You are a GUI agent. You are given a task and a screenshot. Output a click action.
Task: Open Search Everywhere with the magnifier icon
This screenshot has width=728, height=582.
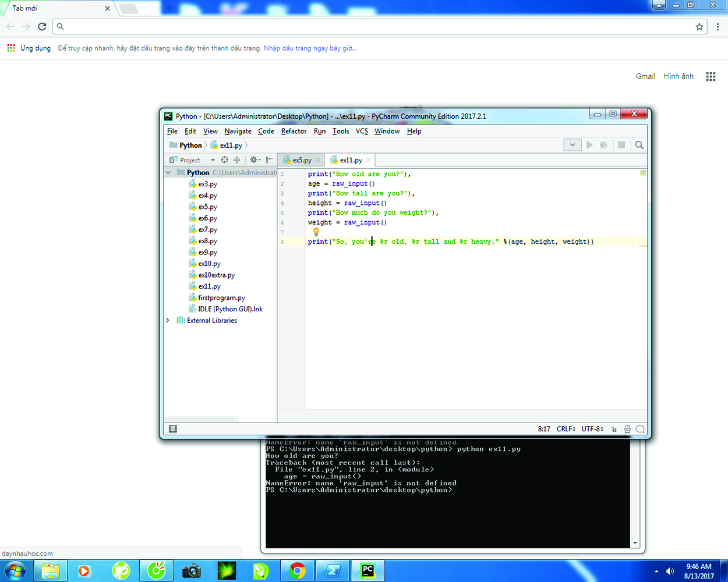639,144
